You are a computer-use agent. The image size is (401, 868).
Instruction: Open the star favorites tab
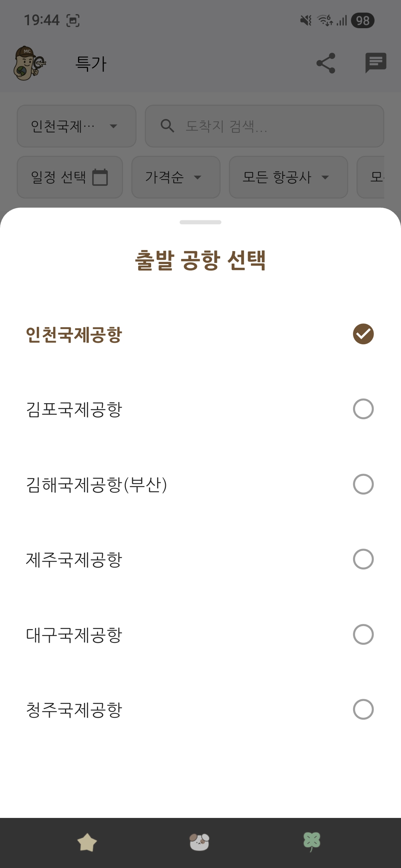click(x=87, y=842)
